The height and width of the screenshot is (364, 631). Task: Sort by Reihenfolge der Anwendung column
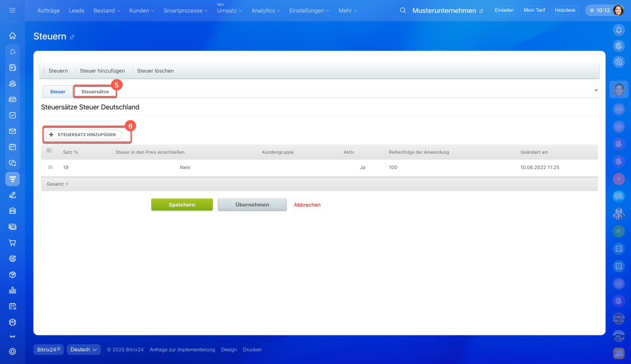(x=419, y=152)
